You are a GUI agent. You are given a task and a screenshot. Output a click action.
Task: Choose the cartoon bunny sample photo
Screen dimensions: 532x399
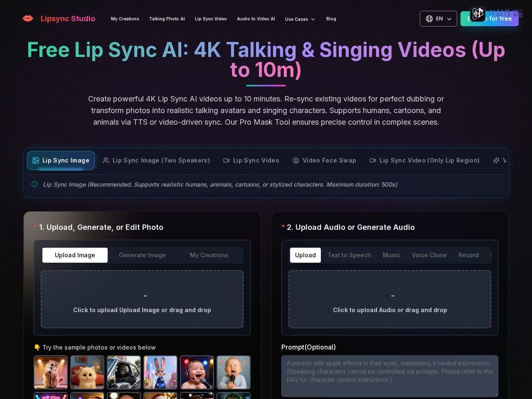[160, 372]
